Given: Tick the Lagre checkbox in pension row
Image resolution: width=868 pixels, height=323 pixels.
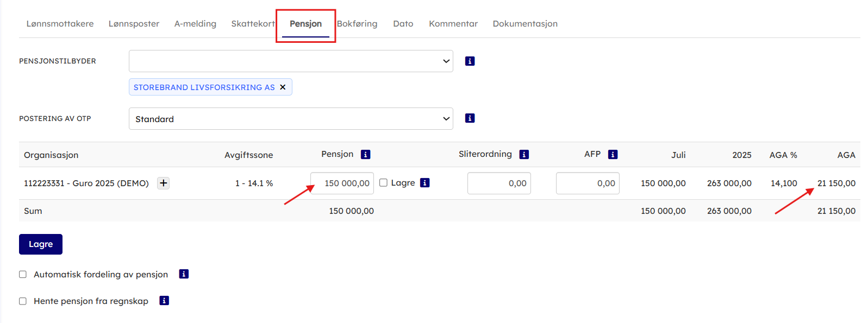Looking at the screenshot, I should [x=383, y=183].
